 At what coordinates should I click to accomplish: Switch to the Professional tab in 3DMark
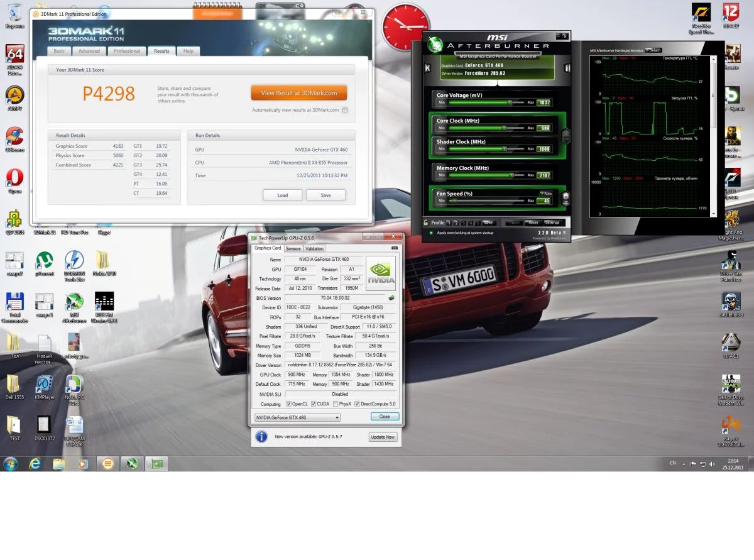point(127,51)
